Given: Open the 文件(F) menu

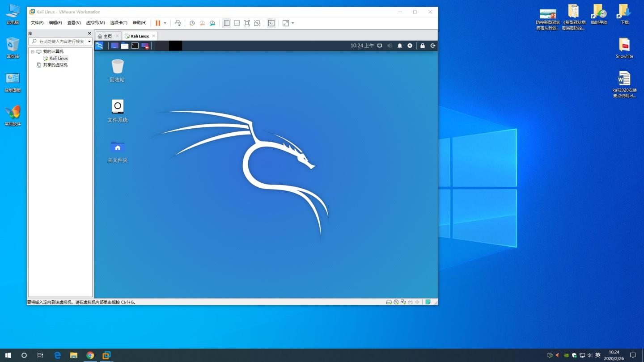Looking at the screenshot, I should pos(37,23).
